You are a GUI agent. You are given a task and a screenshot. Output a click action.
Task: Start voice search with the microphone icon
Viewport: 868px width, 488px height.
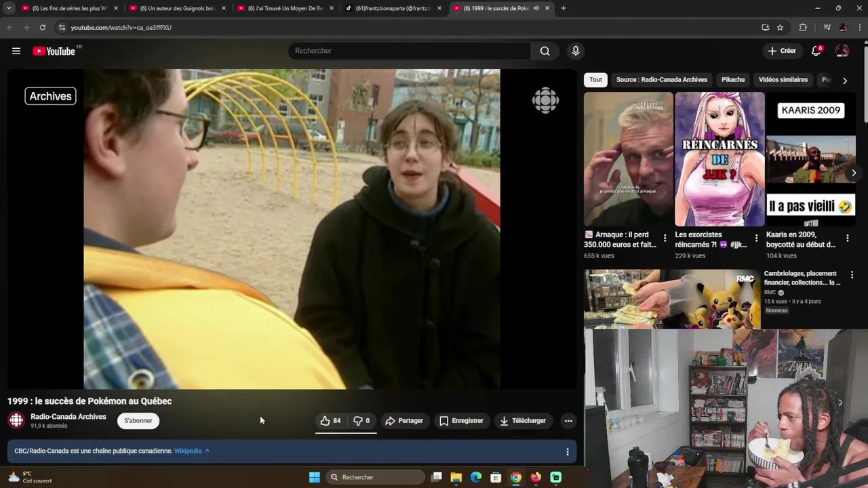(576, 51)
